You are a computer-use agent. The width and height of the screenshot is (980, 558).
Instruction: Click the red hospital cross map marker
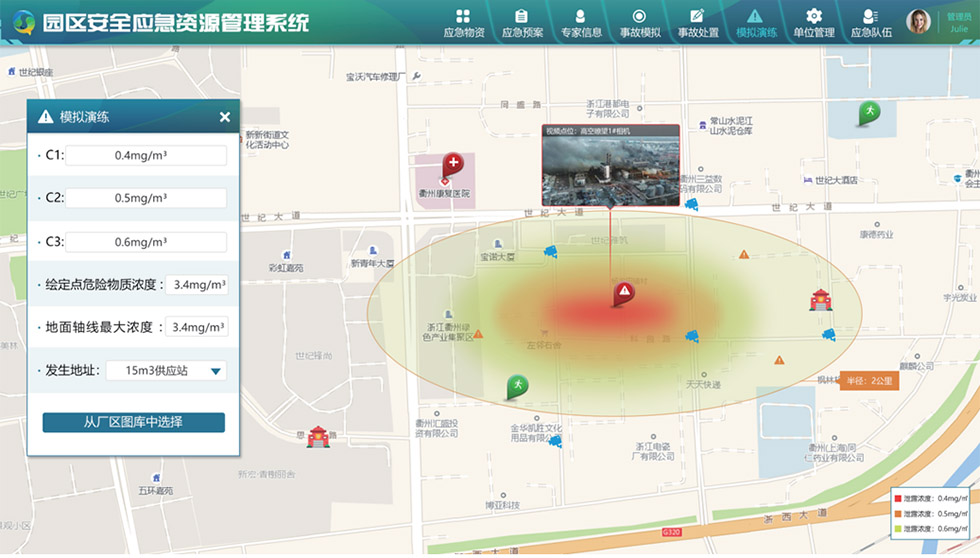coord(453,163)
